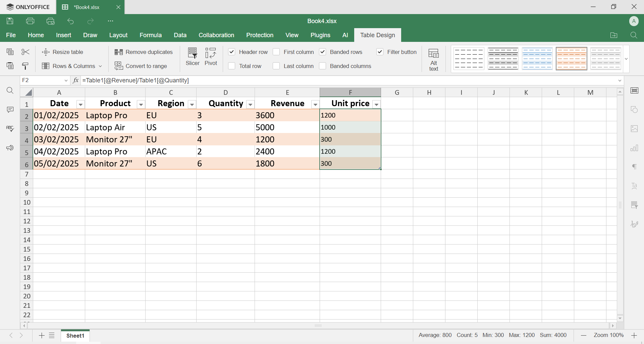Uncheck the Header row option

pos(232,52)
